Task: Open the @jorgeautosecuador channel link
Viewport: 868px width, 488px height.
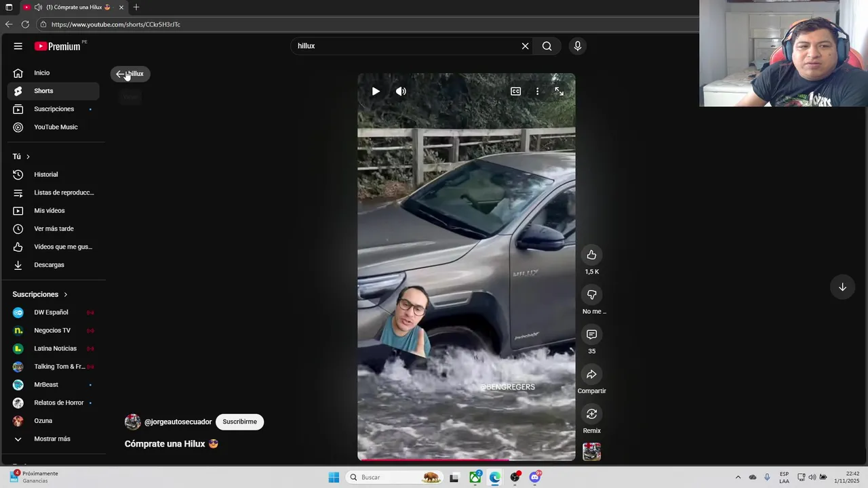Action: click(x=178, y=422)
